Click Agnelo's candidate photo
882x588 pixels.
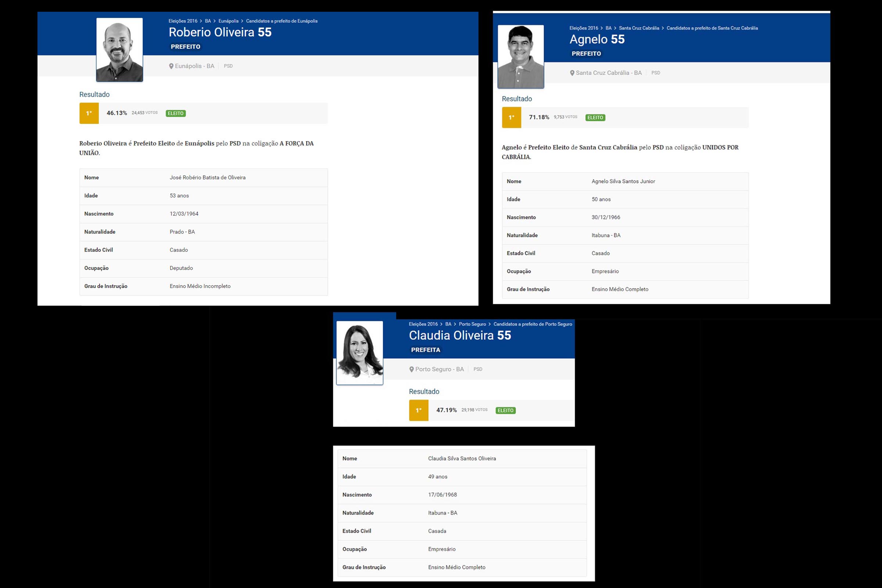(x=520, y=57)
